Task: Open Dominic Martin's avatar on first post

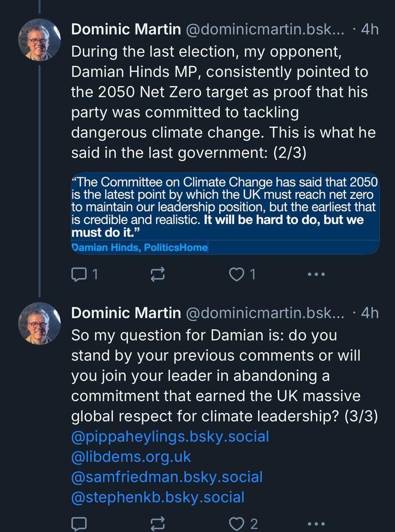Action: [x=40, y=40]
